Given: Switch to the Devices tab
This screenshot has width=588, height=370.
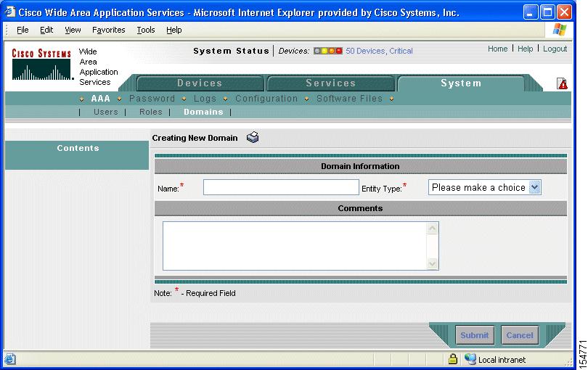Looking at the screenshot, I should pyautogui.click(x=200, y=83).
